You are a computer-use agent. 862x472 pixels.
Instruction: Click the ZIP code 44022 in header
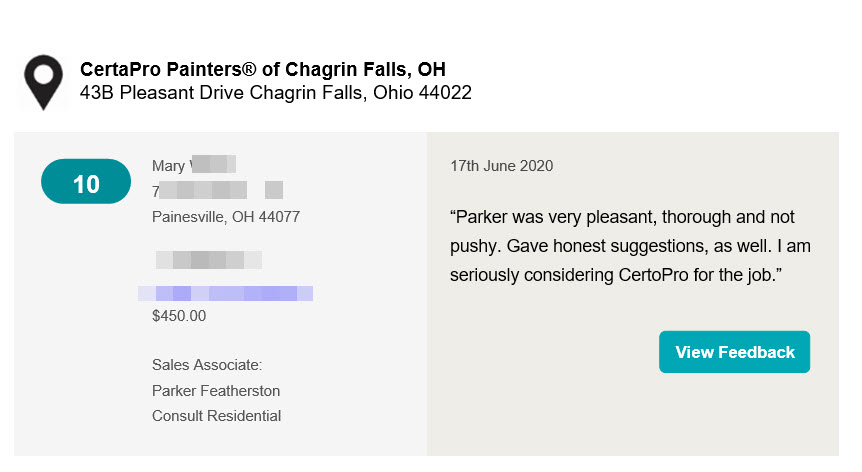click(445, 92)
